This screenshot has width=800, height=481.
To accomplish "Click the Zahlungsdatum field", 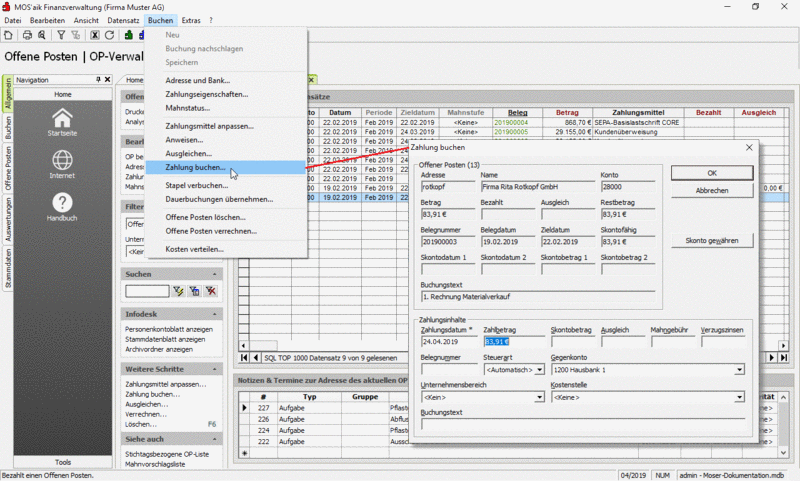I will point(448,342).
